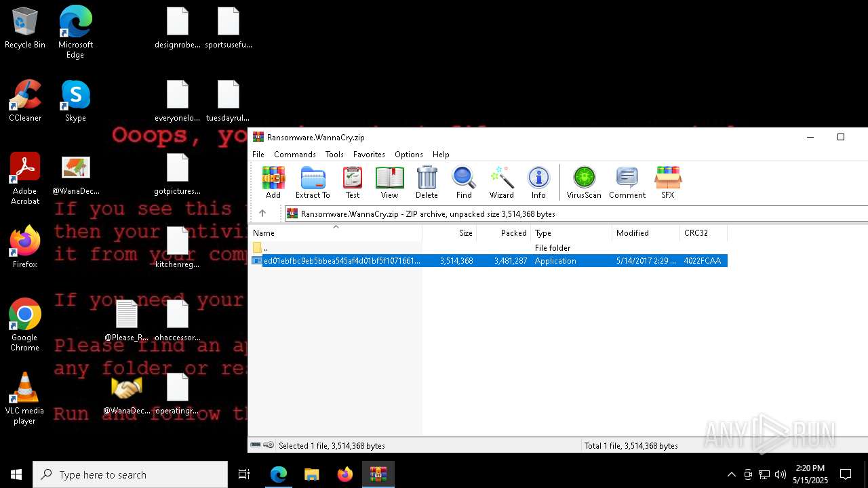Open VLC media player desktop shortcut
This screenshot has width=868, height=488.
(x=25, y=399)
